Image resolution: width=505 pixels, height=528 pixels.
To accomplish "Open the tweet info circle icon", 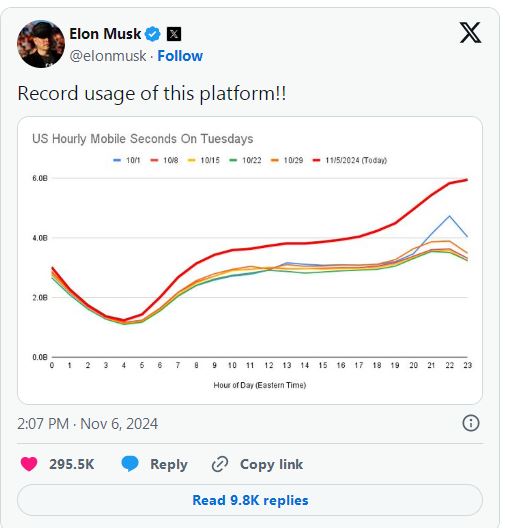I will [471, 423].
